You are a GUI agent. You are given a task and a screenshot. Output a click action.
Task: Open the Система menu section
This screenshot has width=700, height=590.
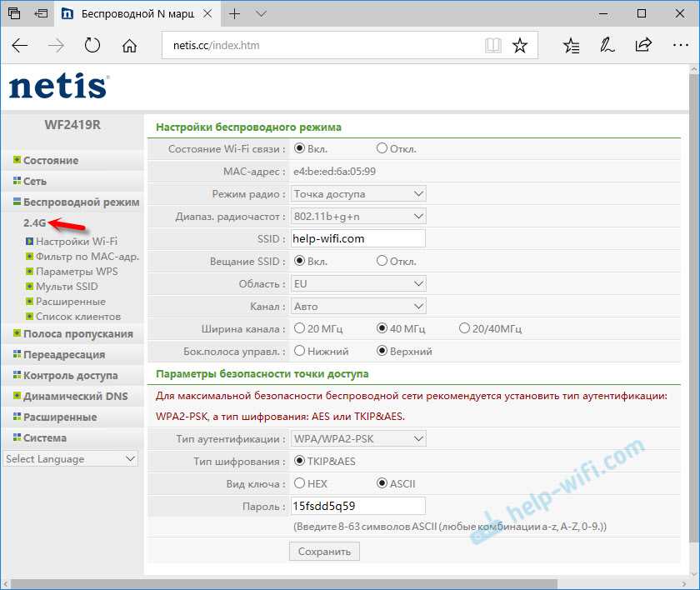click(x=45, y=437)
